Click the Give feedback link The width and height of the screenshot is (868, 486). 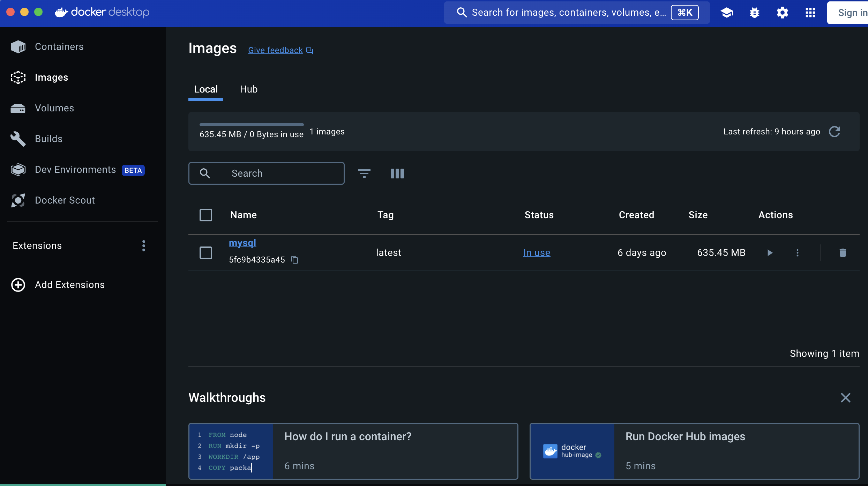point(276,50)
